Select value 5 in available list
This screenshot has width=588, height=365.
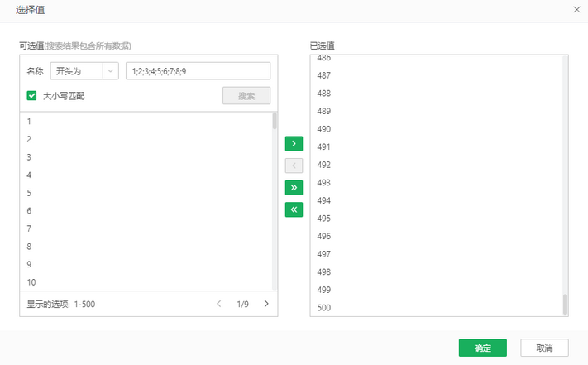click(x=29, y=193)
